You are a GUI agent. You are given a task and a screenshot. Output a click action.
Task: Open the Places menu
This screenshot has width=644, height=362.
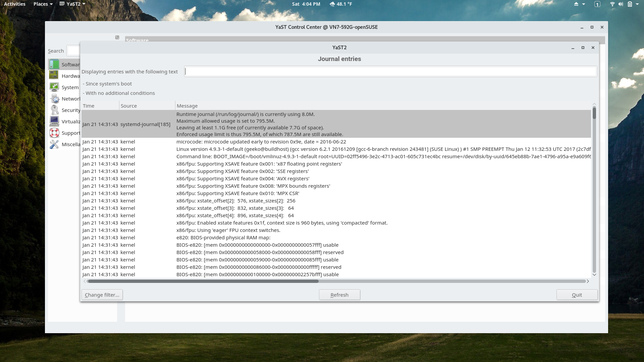coord(43,4)
